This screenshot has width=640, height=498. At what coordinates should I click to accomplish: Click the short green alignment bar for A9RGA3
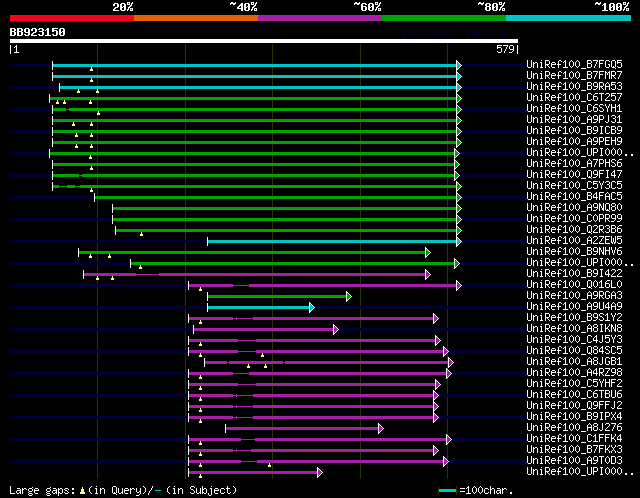pyautogui.click(x=277, y=297)
